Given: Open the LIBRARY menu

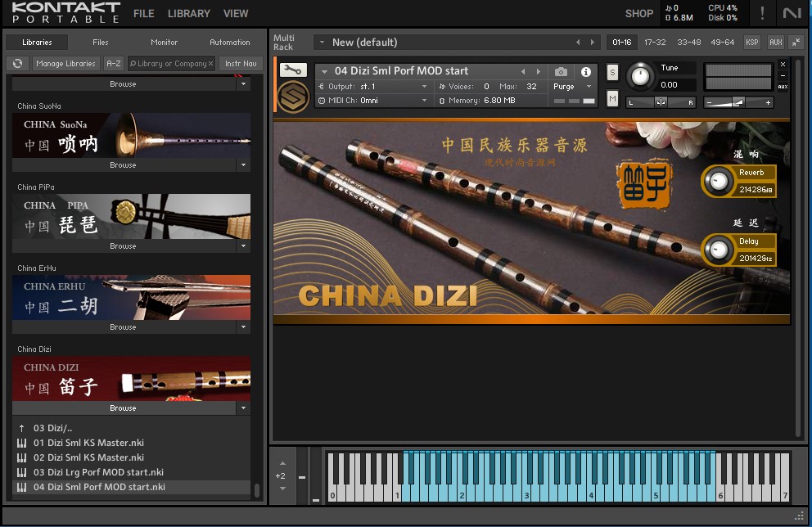Looking at the screenshot, I should click(188, 13).
